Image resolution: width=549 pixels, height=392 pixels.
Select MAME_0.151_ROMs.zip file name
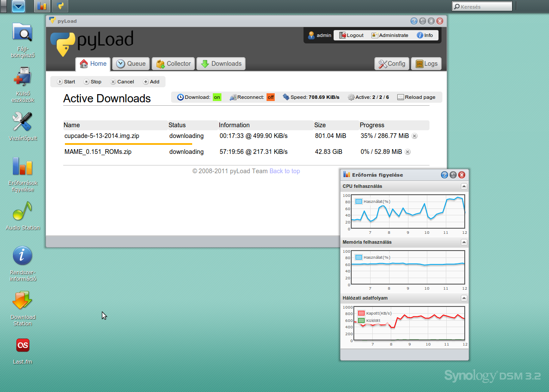98,152
